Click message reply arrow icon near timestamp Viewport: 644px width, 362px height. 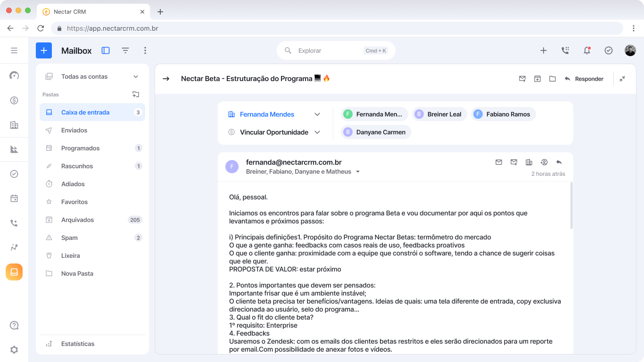tap(559, 162)
